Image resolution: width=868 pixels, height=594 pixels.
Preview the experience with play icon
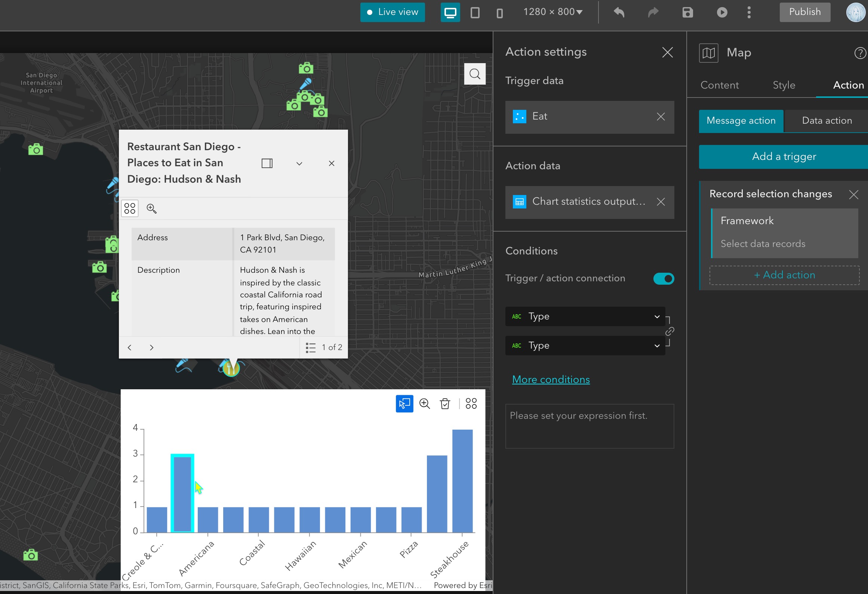click(x=722, y=12)
